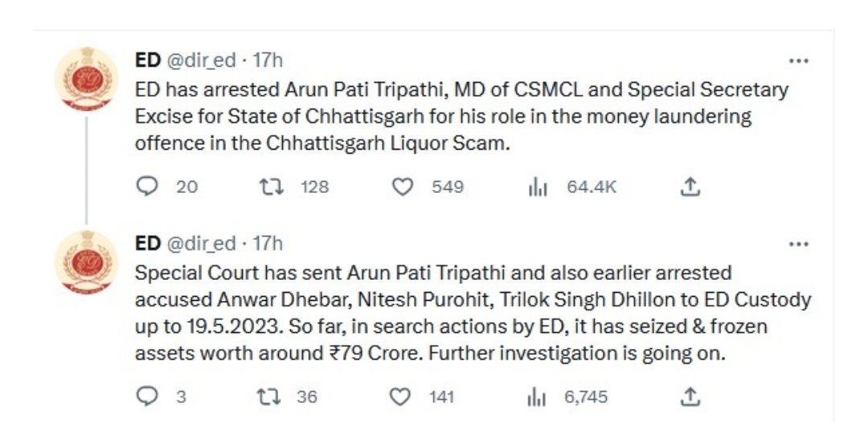
Task: Click the ED account name on first tweet
Action: click(148, 60)
